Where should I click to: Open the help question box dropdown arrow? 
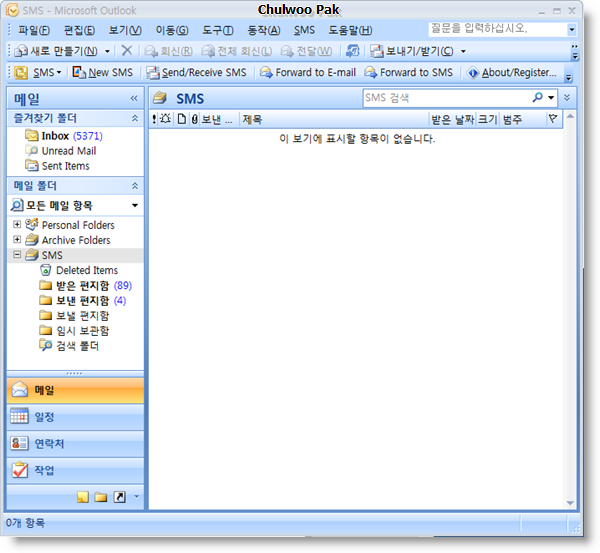[x=572, y=29]
